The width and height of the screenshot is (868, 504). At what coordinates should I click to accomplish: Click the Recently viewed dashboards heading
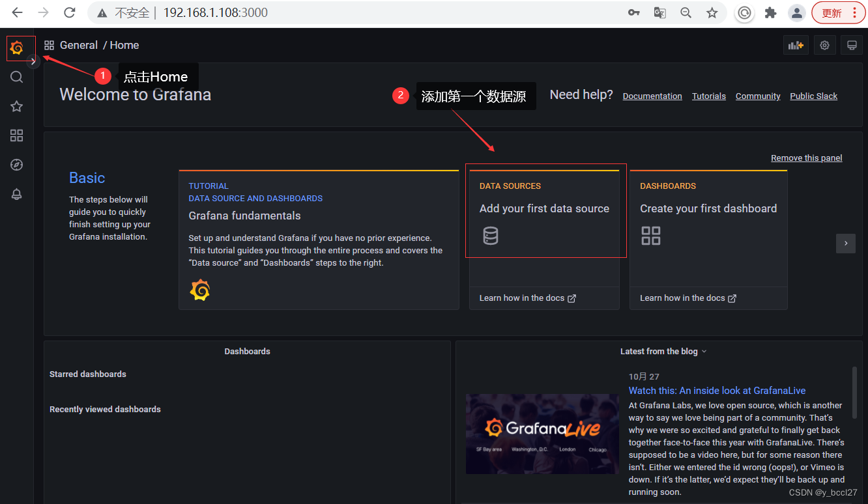pos(105,409)
